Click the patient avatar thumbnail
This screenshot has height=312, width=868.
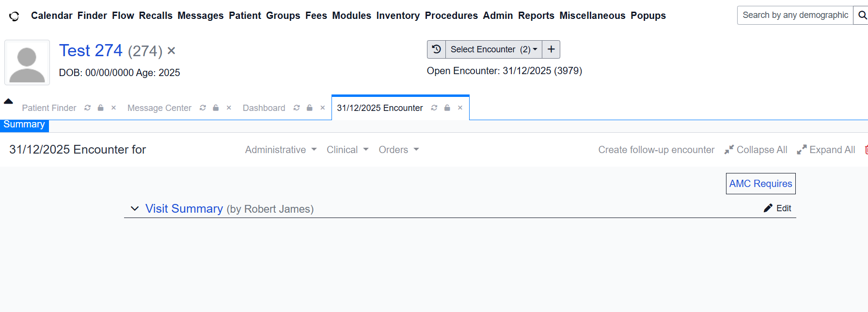[x=27, y=62]
